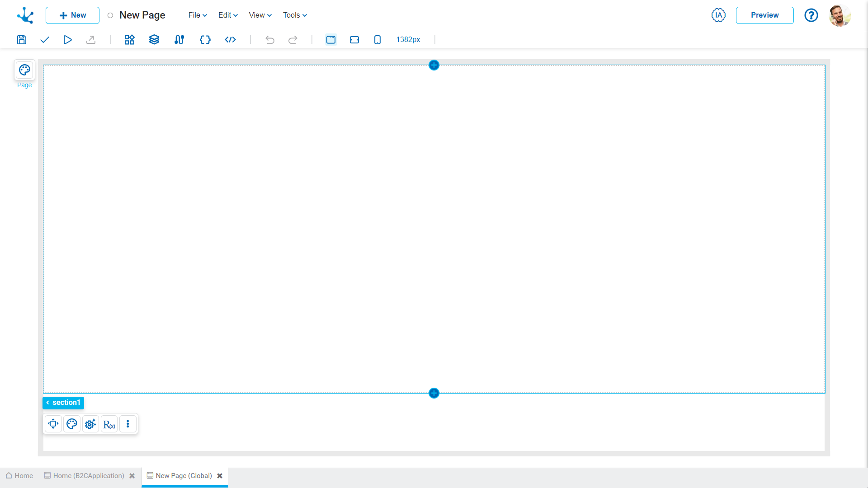Click the top center resize handle
This screenshot has height=488, width=868.
(434, 65)
